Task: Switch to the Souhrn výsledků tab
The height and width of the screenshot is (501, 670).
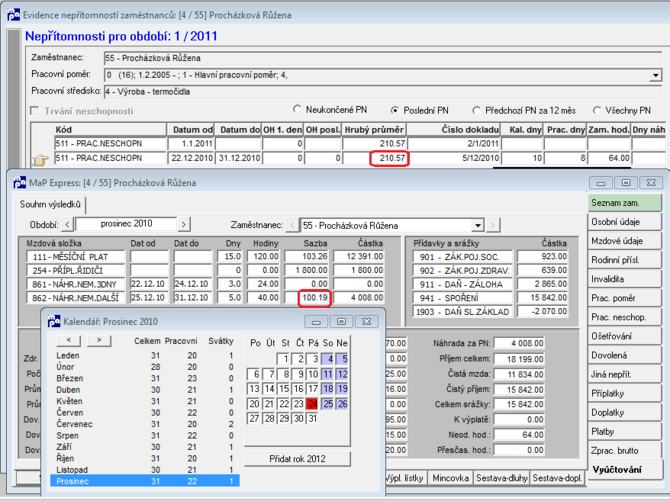Action: click(x=50, y=204)
